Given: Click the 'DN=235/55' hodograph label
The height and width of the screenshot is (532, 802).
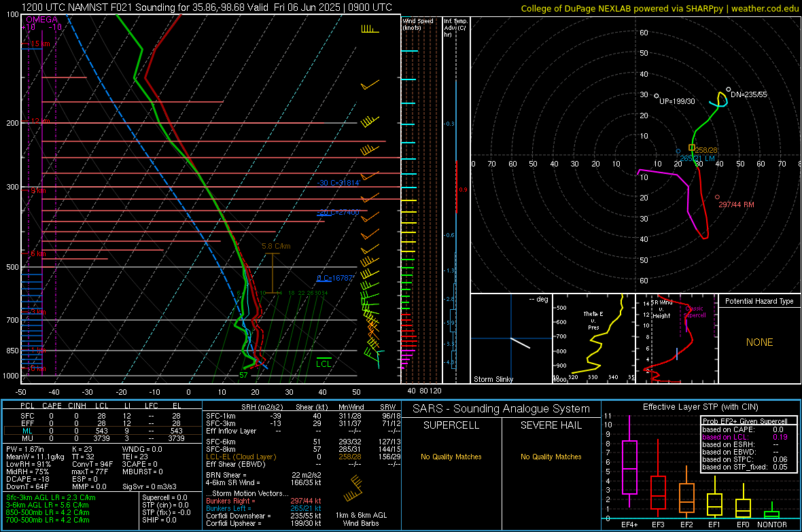Looking at the screenshot, I should pyautogui.click(x=749, y=94).
